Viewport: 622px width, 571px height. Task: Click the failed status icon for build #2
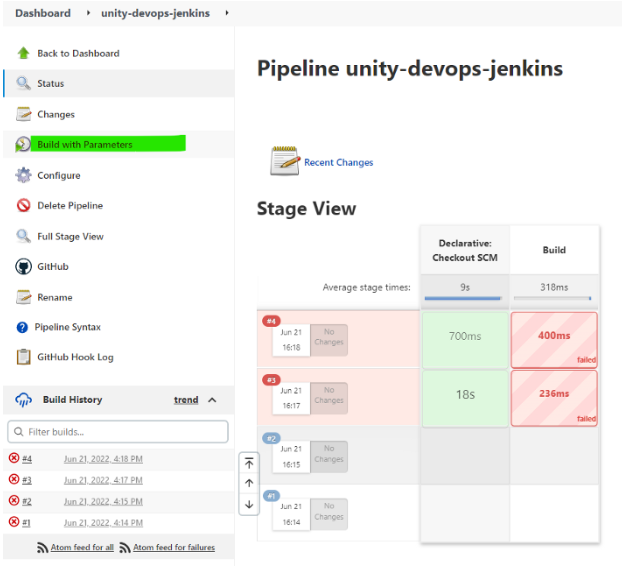pos(14,500)
